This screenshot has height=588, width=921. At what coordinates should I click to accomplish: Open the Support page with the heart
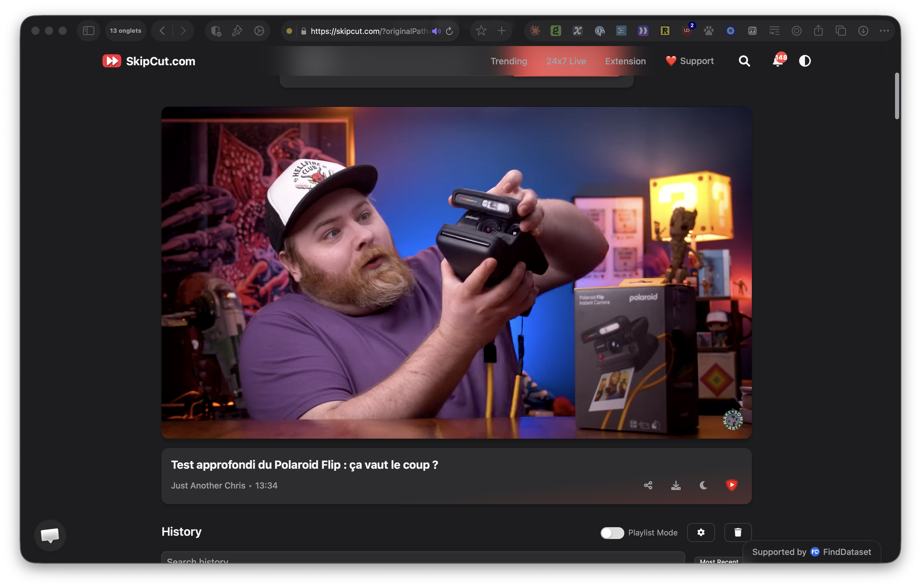[689, 61]
